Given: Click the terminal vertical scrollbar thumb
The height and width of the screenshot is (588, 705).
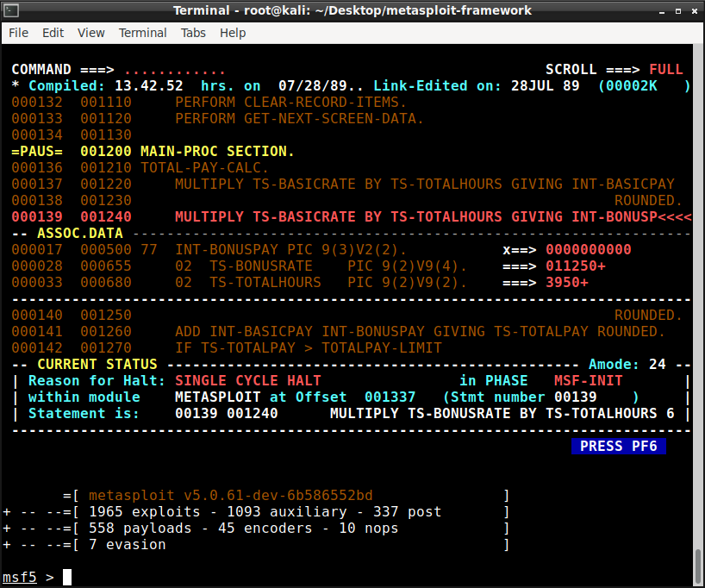Looking at the screenshot, I should click(x=698, y=566).
